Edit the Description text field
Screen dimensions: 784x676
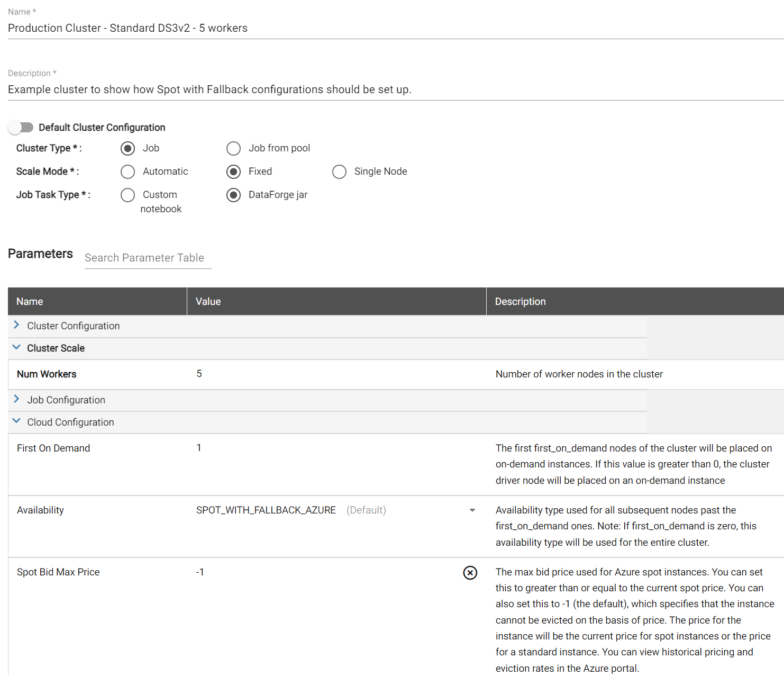(396, 89)
